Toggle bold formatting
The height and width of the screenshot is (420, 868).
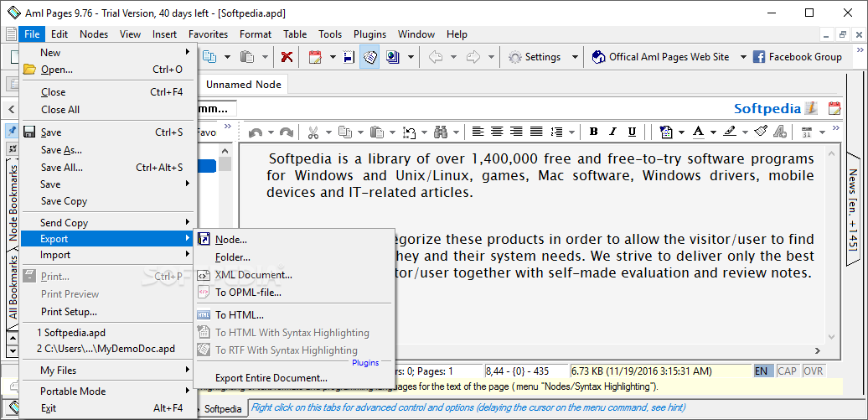pos(594,132)
